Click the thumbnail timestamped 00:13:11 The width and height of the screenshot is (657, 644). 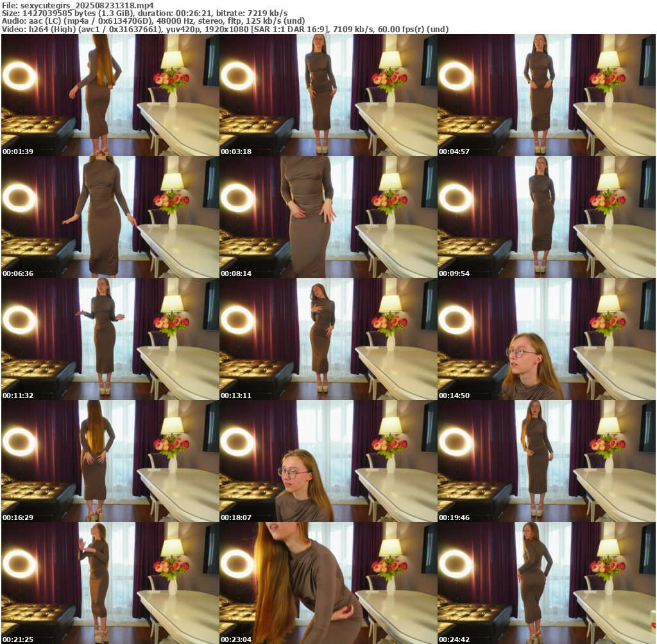pyautogui.click(x=328, y=339)
